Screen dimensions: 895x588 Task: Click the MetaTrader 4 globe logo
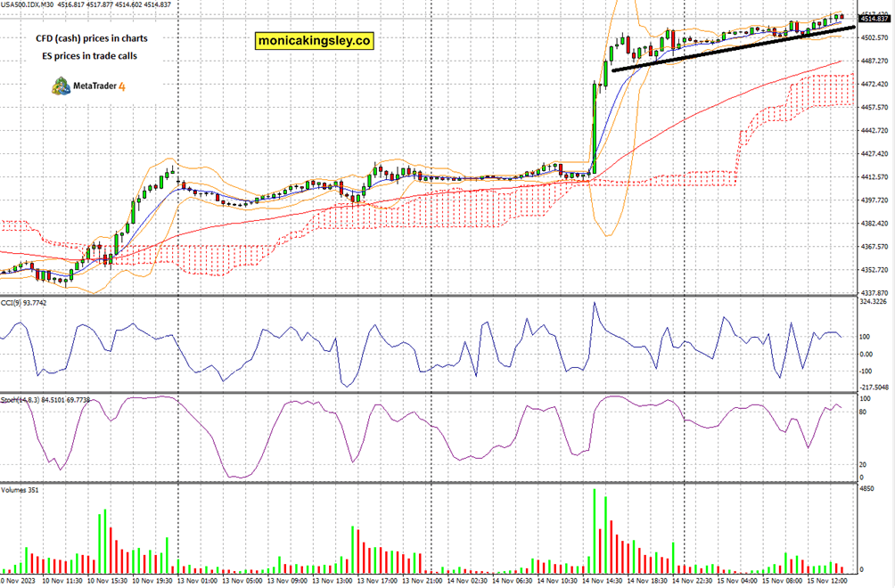pyautogui.click(x=62, y=87)
